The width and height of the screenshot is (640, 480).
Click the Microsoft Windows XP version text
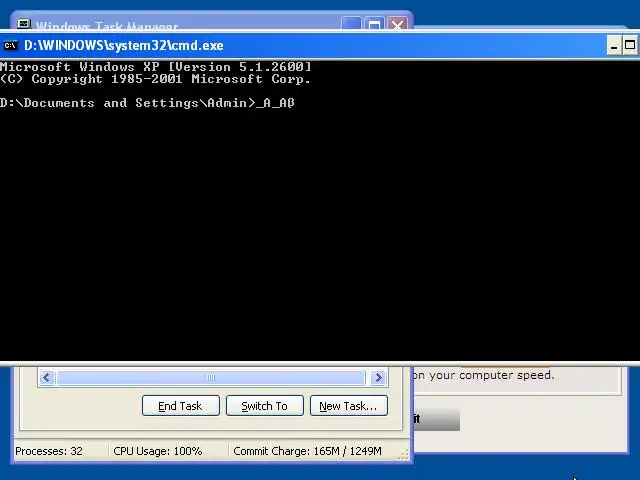(x=156, y=67)
